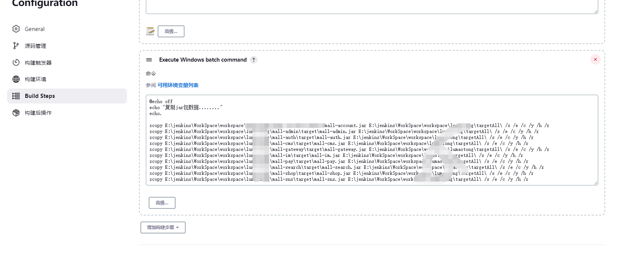Go to the 构建后操作 section

coord(38,113)
